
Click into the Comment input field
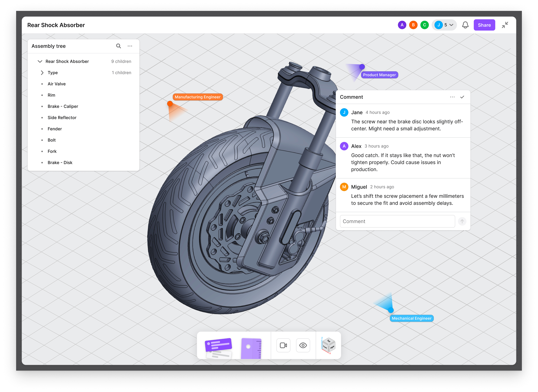pos(397,221)
